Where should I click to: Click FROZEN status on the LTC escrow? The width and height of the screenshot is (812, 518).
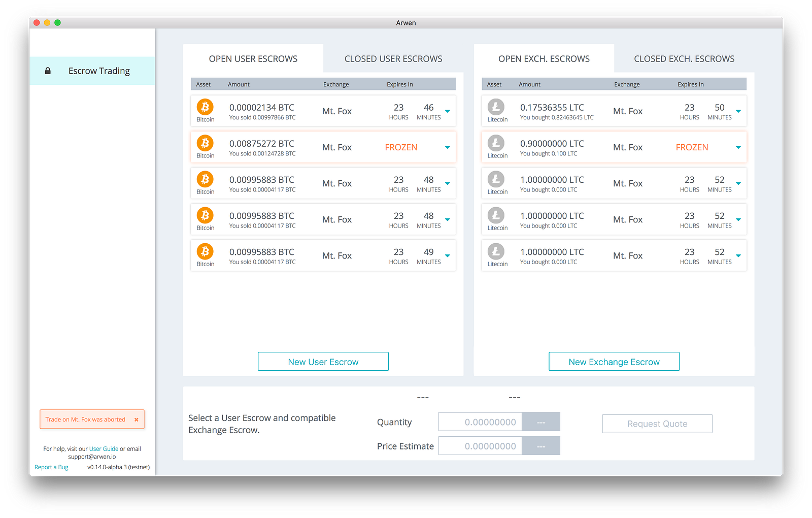click(692, 147)
